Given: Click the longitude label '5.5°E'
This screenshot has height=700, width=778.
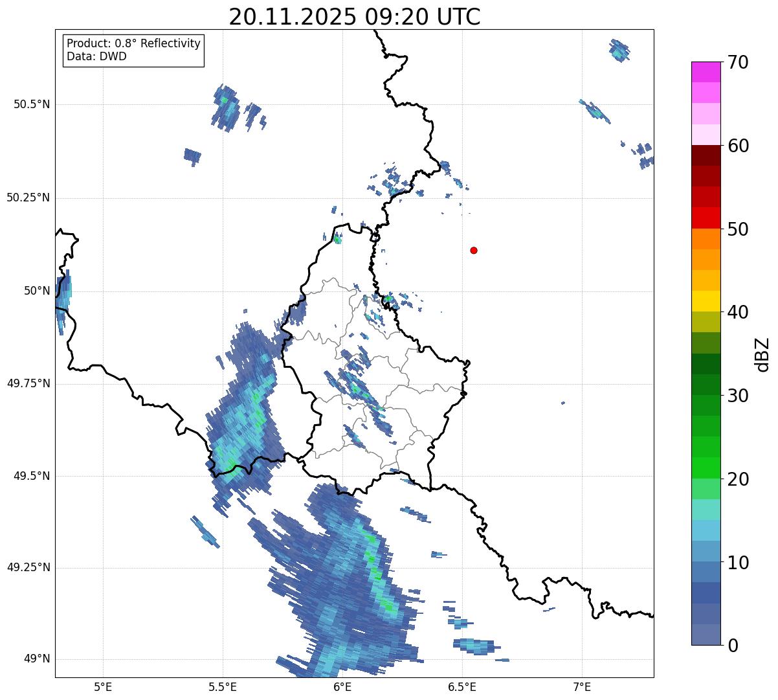Looking at the screenshot, I should tap(223, 686).
